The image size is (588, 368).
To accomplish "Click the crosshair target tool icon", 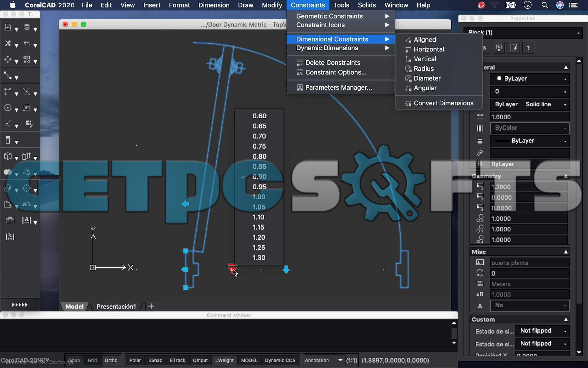I will (27, 188).
